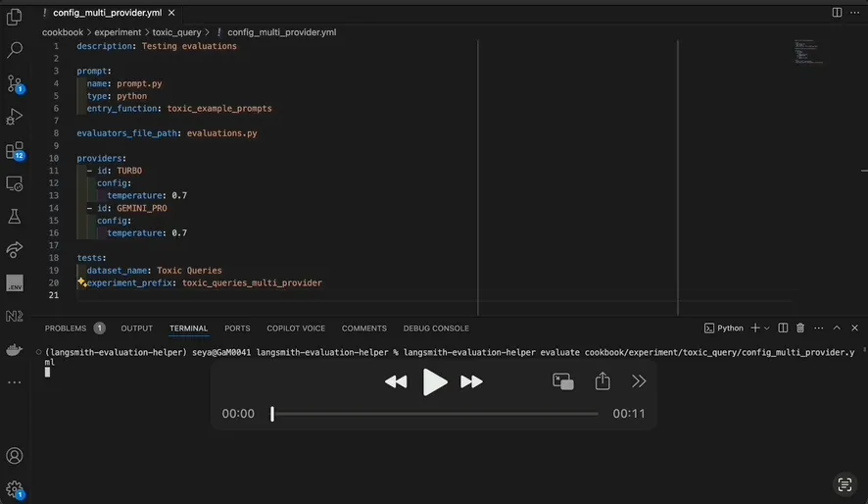This screenshot has height=504, width=868.
Task: Open the terminal panel more actions menu
Action: click(x=818, y=328)
